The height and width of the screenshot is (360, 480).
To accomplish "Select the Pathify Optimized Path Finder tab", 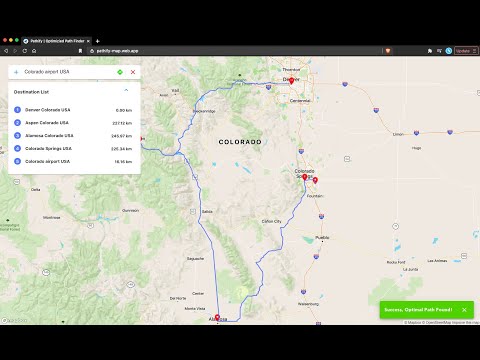I will (x=56, y=41).
